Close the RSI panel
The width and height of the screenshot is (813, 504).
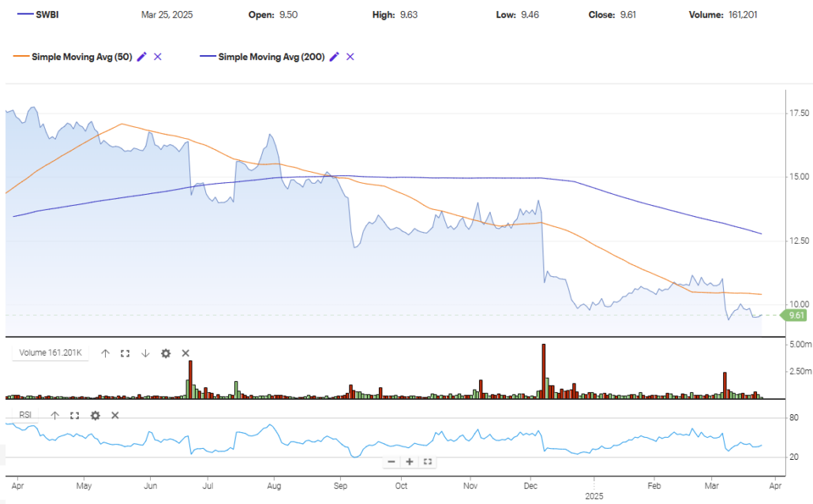coord(115,416)
